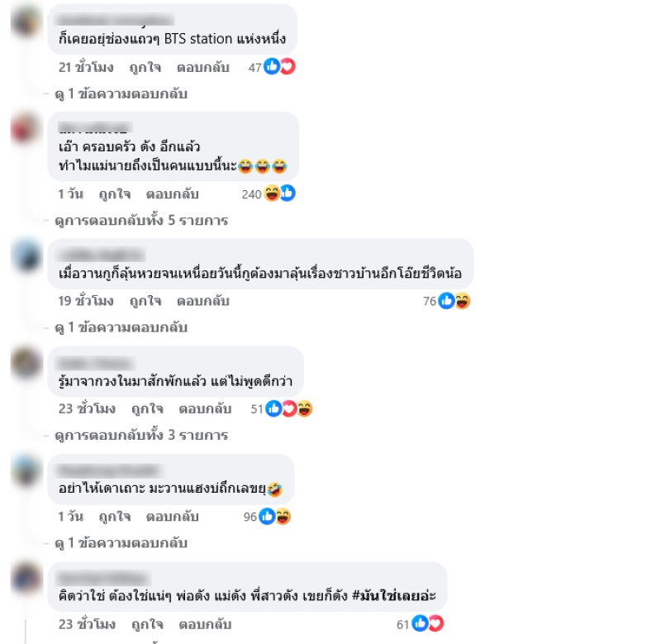Viewport: 661px width, 644px height.
Task: Open the haha reaction icon beside count 240
Action: tap(272, 193)
